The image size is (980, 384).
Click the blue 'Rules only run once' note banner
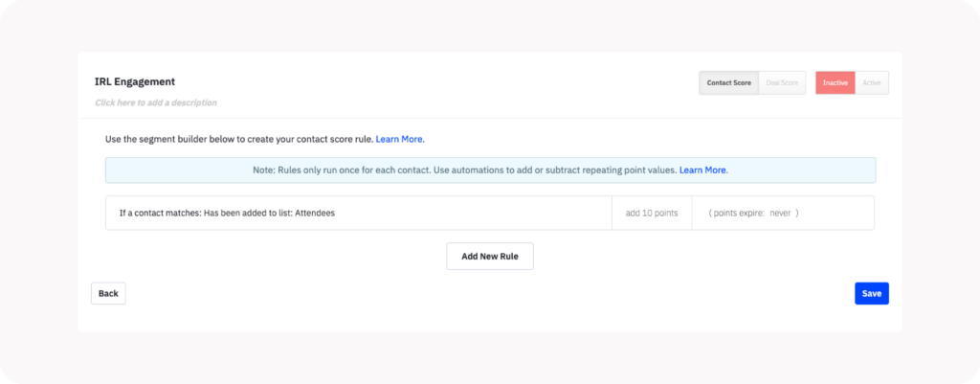pos(491,170)
